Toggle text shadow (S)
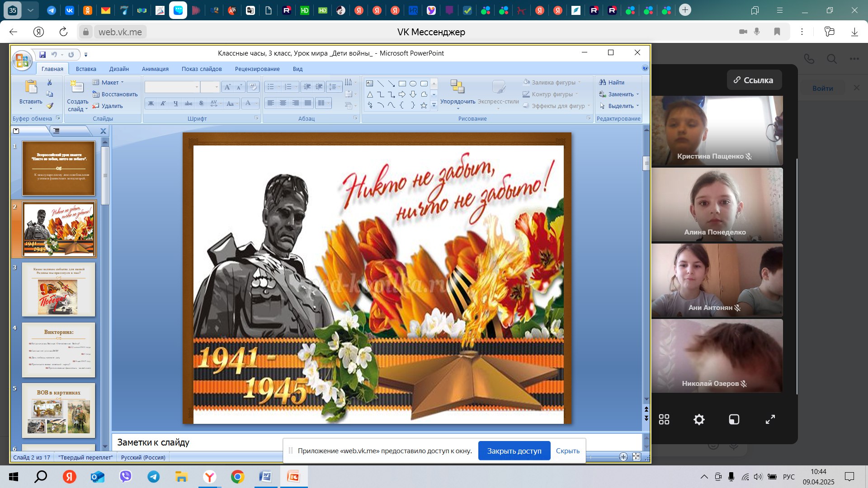The width and height of the screenshot is (868, 488). click(x=201, y=103)
